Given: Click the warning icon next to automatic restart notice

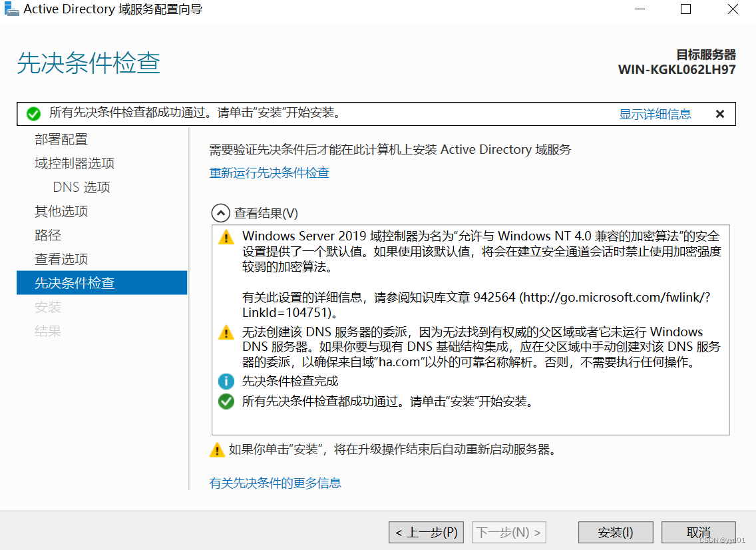Looking at the screenshot, I should point(217,449).
